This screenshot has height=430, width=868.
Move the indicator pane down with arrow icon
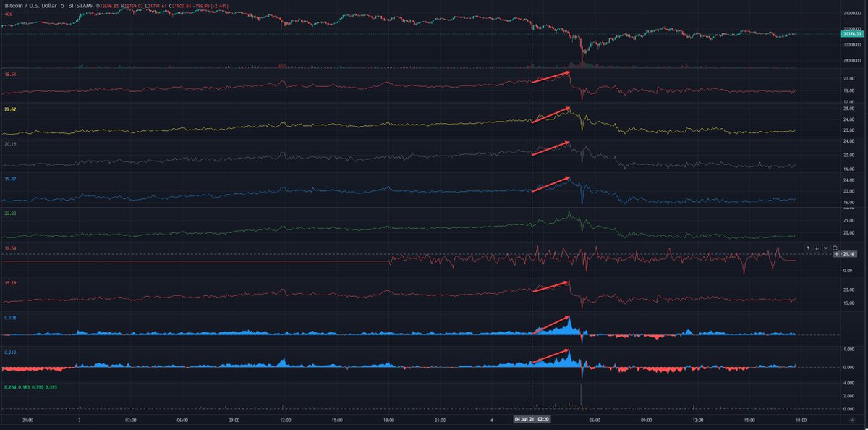coord(817,248)
